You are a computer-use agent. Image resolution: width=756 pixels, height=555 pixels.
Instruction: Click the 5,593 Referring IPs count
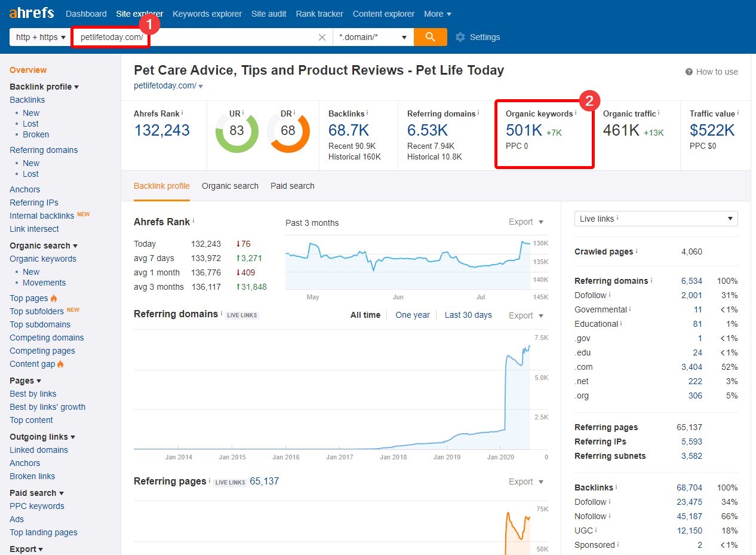pyautogui.click(x=692, y=441)
